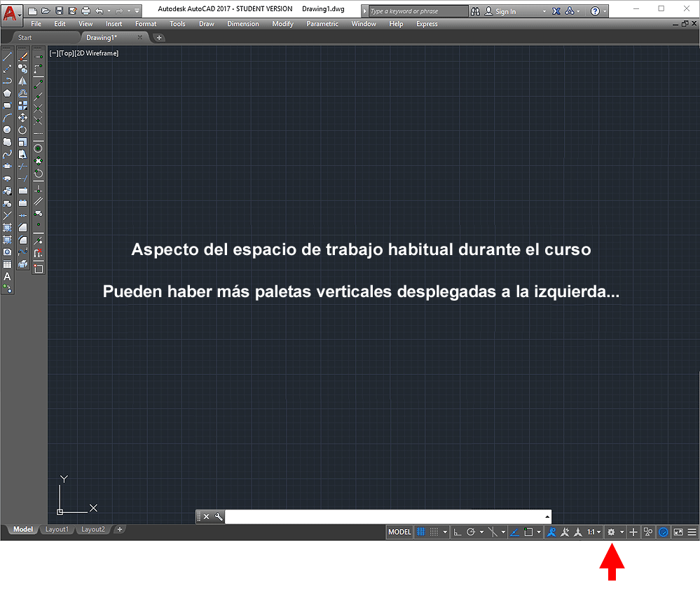The width and height of the screenshot is (700, 590).
Task: Select the Table tool
Action: coord(7,264)
